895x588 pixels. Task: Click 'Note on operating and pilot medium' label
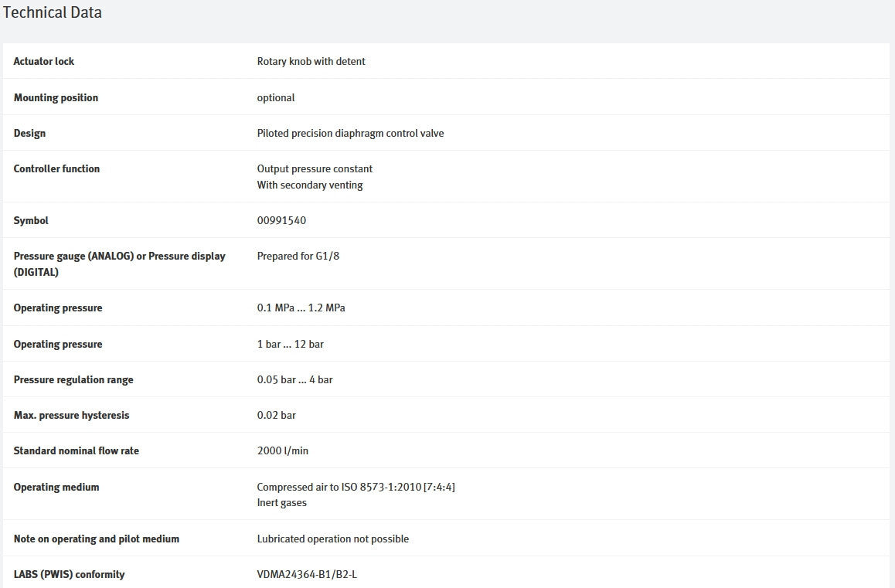tap(97, 539)
